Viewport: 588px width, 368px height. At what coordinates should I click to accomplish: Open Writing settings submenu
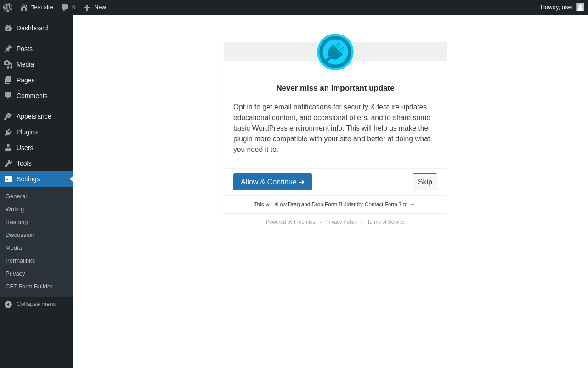pos(15,209)
